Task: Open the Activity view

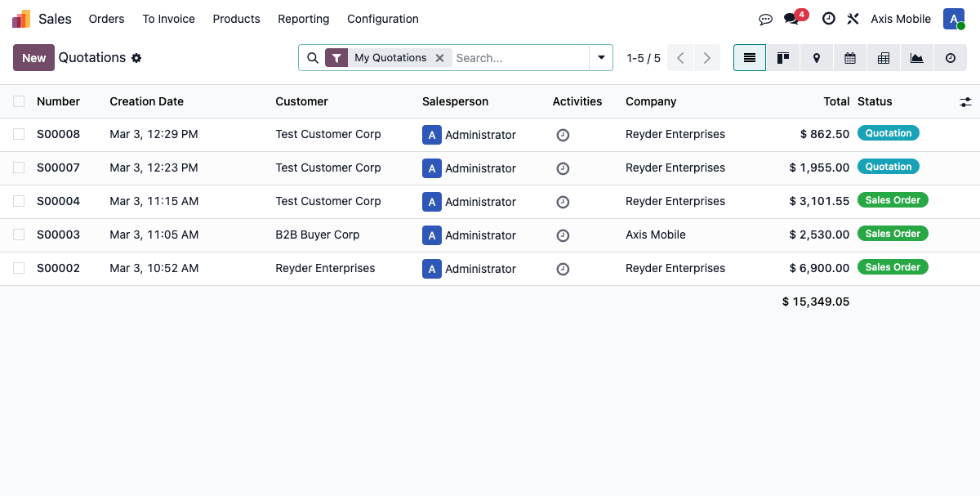Action: tap(950, 58)
